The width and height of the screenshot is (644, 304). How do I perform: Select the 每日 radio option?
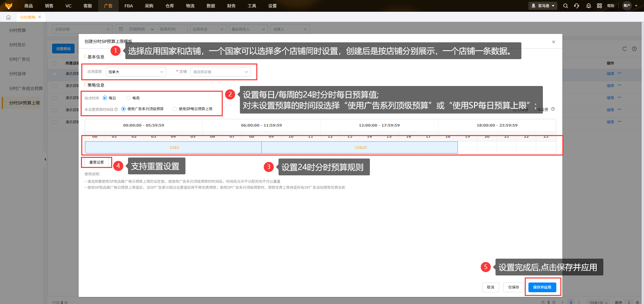pyautogui.click(x=105, y=98)
